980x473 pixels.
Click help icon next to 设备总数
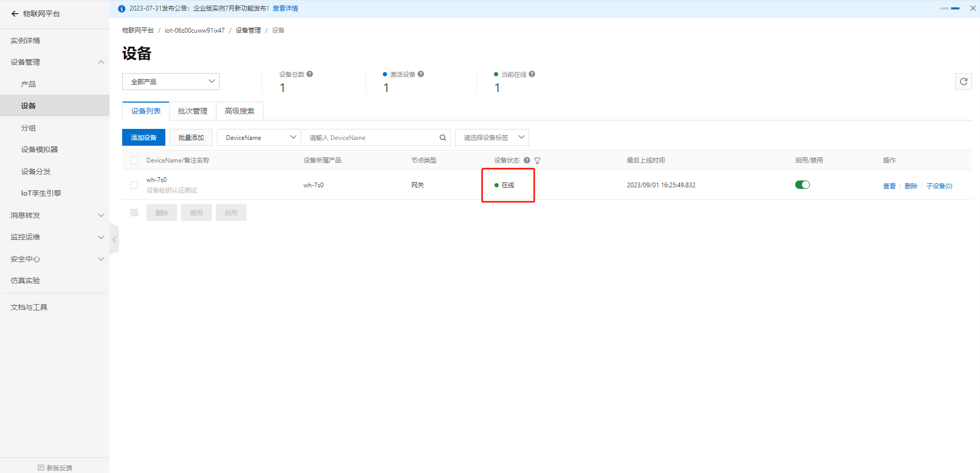click(x=310, y=74)
